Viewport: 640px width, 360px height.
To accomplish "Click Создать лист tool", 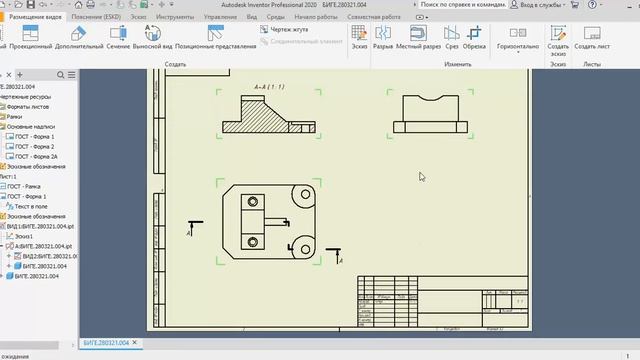I will tap(592, 37).
